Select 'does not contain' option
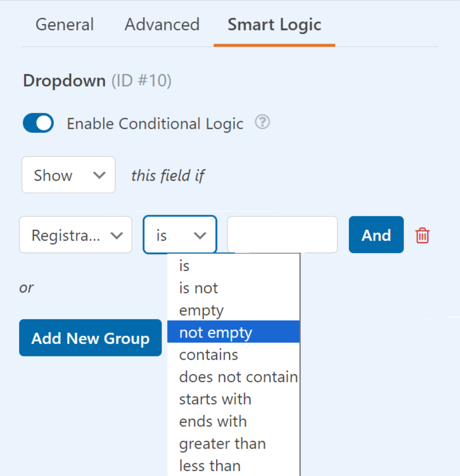The image size is (460, 476). point(233,377)
